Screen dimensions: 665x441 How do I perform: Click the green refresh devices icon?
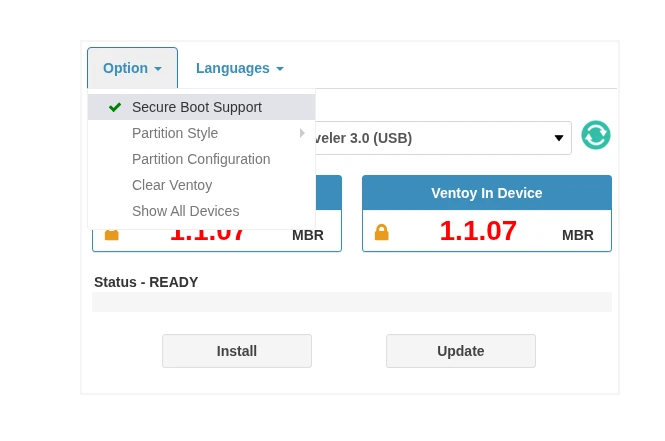595,135
